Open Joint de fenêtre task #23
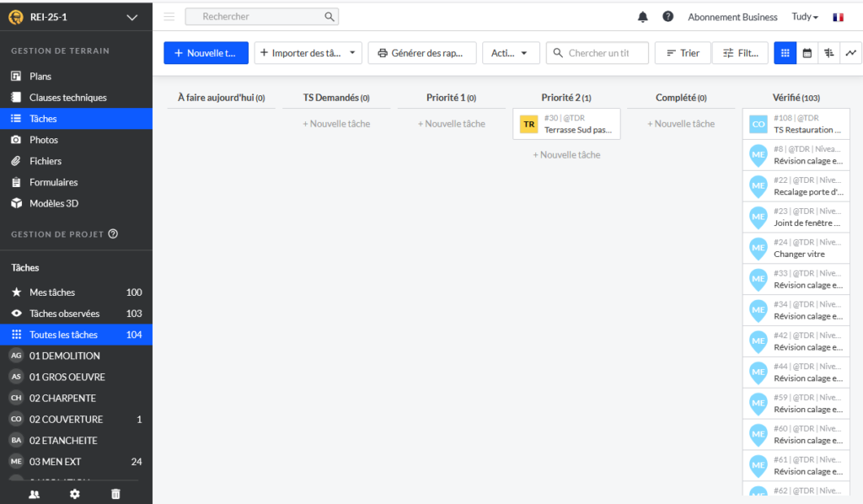Image resolution: width=863 pixels, height=504 pixels. 796,217
